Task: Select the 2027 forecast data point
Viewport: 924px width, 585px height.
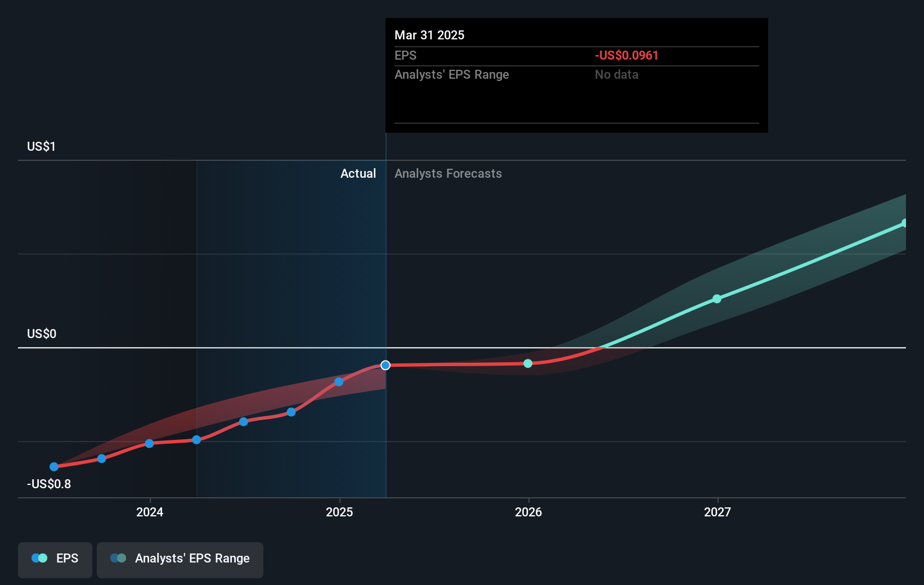Action: [717, 299]
